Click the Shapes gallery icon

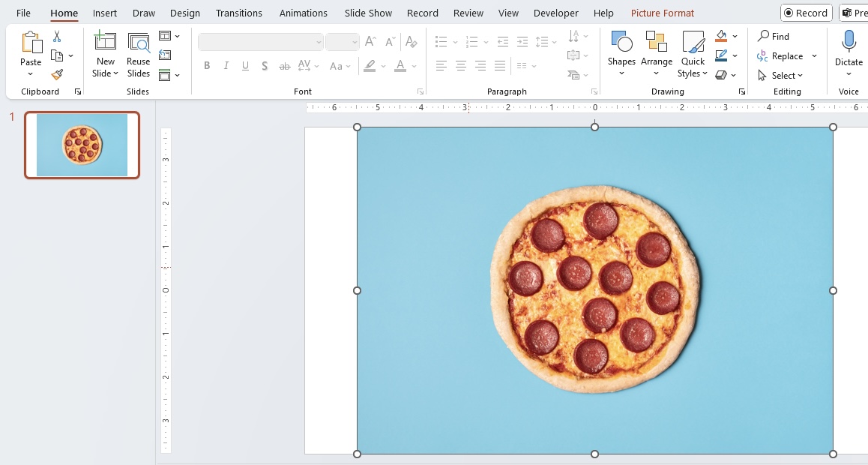point(621,42)
